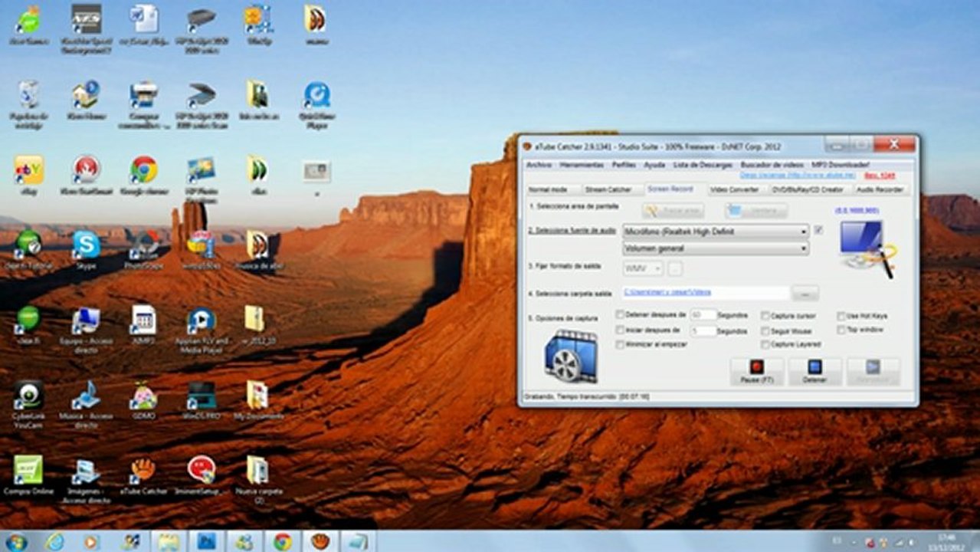Open the WMV output format dropdown

pos(643,268)
